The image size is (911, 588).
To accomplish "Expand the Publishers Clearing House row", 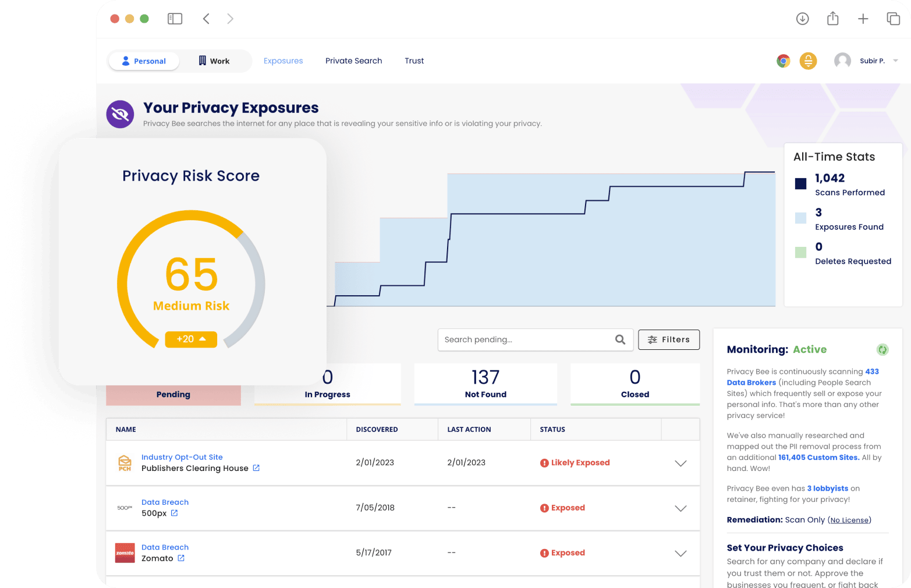I will coord(680,463).
